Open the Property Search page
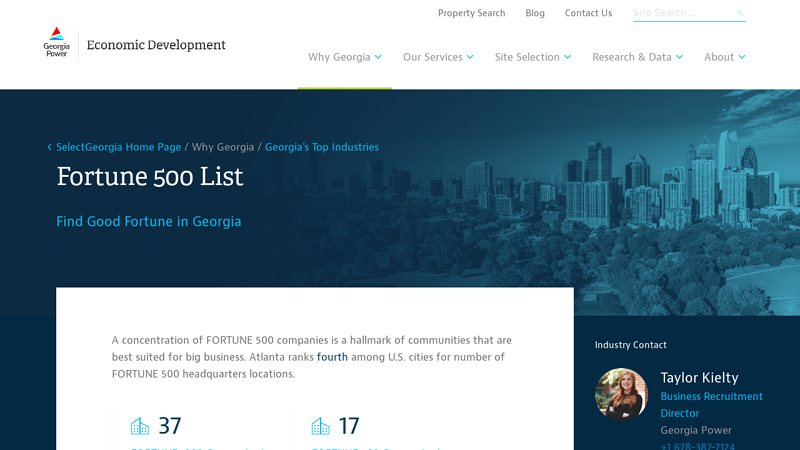This screenshot has height=450, width=800. (x=471, y=13)
